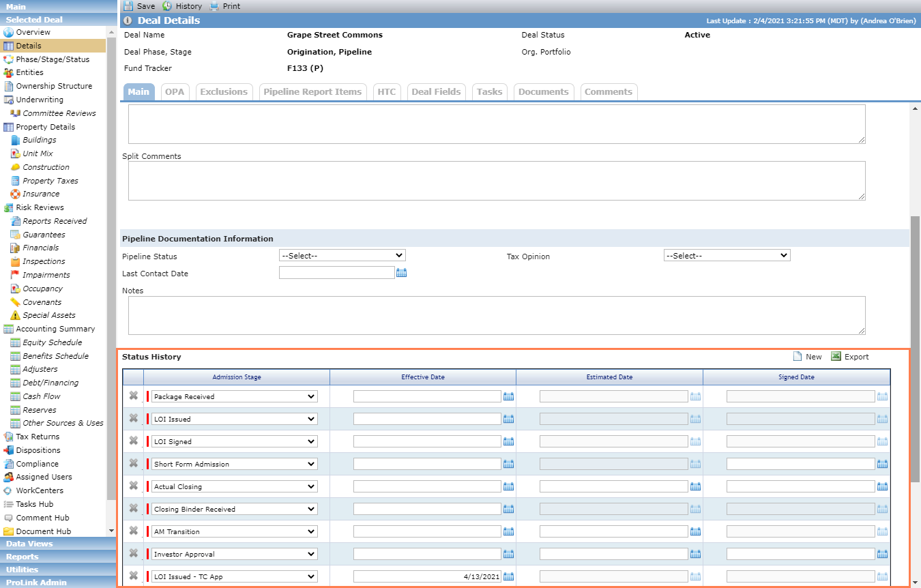Export status history to Excel
921x588 pixels.
pyautogui.click(x=850, y=357)
